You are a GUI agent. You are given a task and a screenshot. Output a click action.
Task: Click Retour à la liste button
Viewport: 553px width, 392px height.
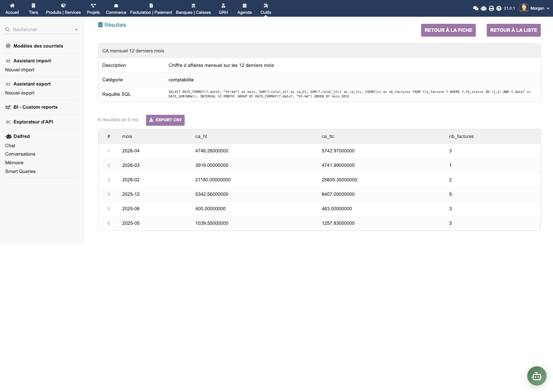(x=513, y=30)
